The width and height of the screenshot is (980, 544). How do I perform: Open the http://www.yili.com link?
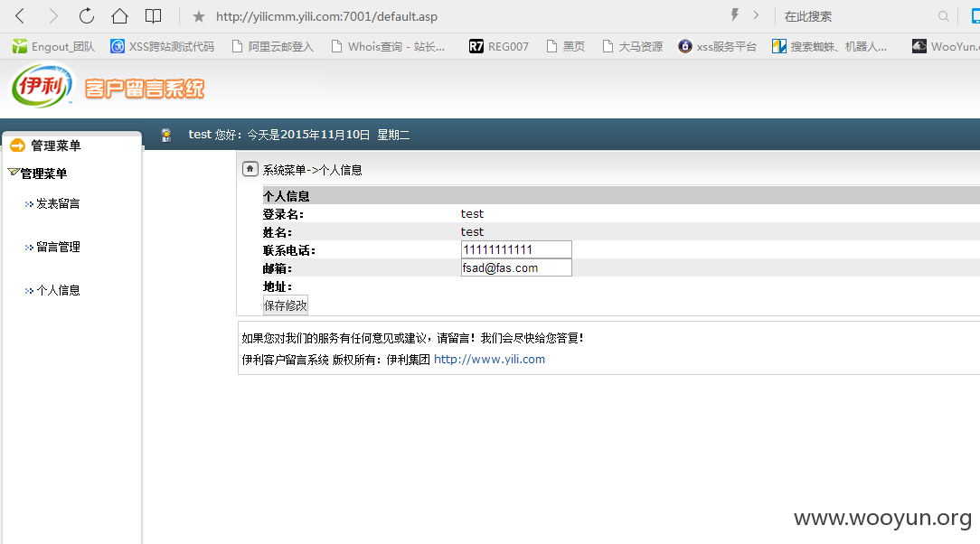pos(489,359)
